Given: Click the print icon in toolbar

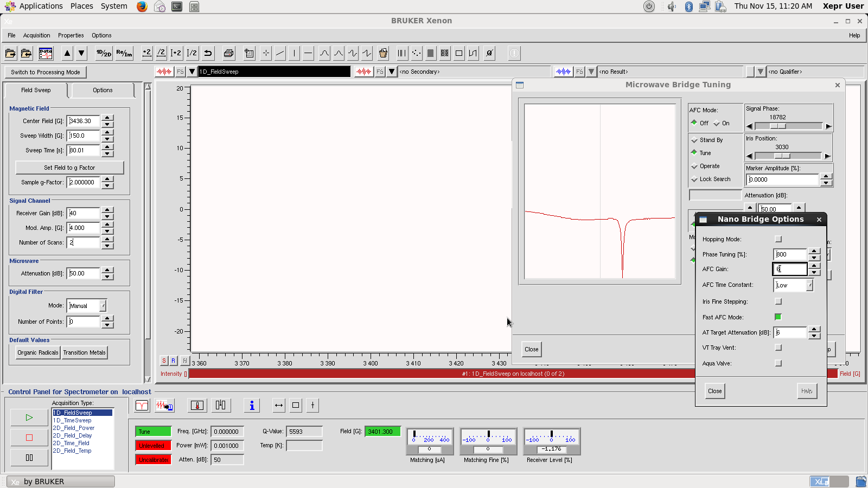Looking at the screenshot, I should [228, 53].
